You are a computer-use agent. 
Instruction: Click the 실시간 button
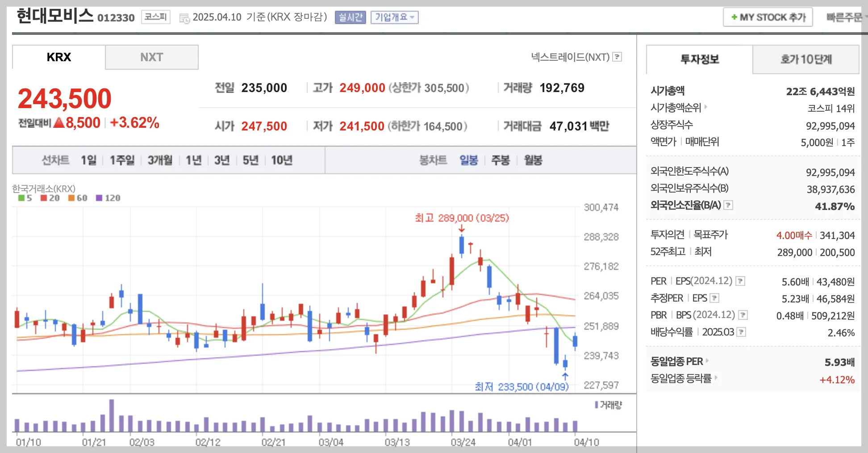[x=351, y=17]
